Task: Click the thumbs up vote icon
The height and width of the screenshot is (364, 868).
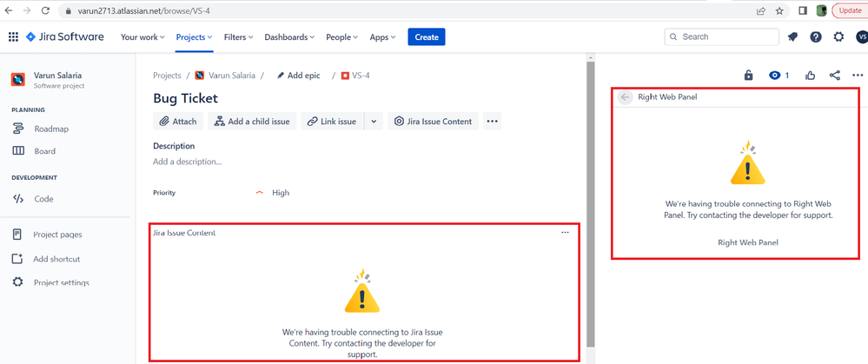Action: pos(811,76)
